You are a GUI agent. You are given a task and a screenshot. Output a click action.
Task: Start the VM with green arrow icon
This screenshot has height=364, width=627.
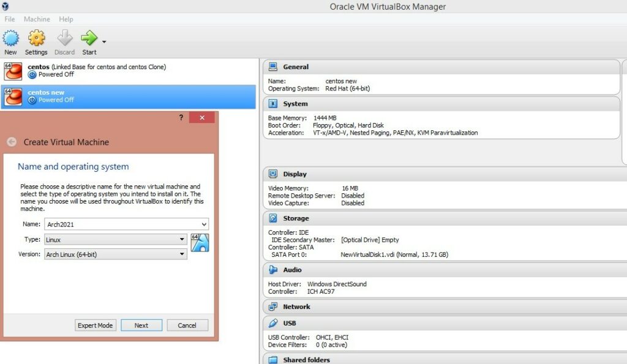click(x=89, y=39)
